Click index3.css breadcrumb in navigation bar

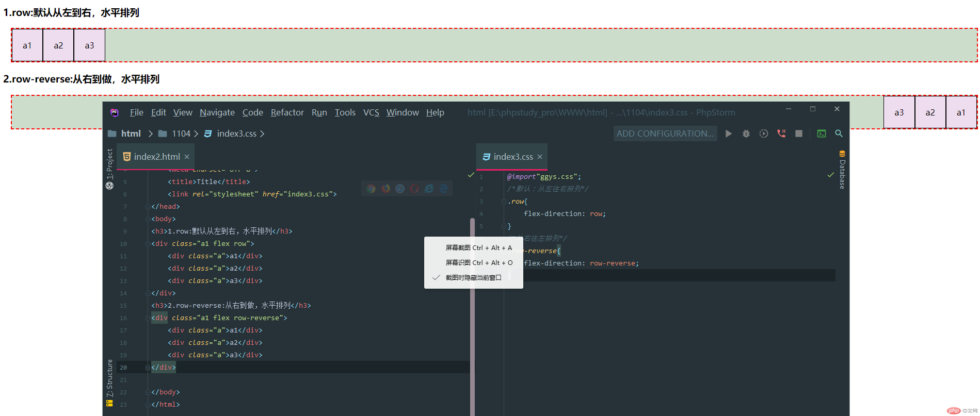point(230,134)
